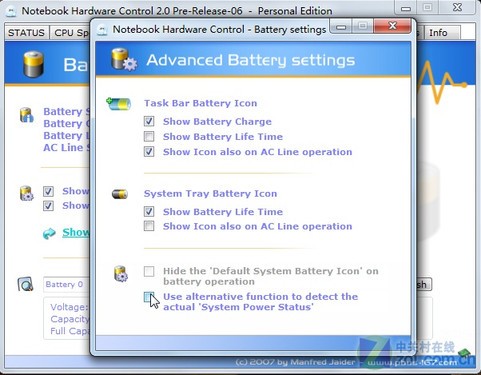Toggle System Tray Show Battery Life Time
Image resolution: width=481 pixels, height=375 pixels.
point(149,211)
